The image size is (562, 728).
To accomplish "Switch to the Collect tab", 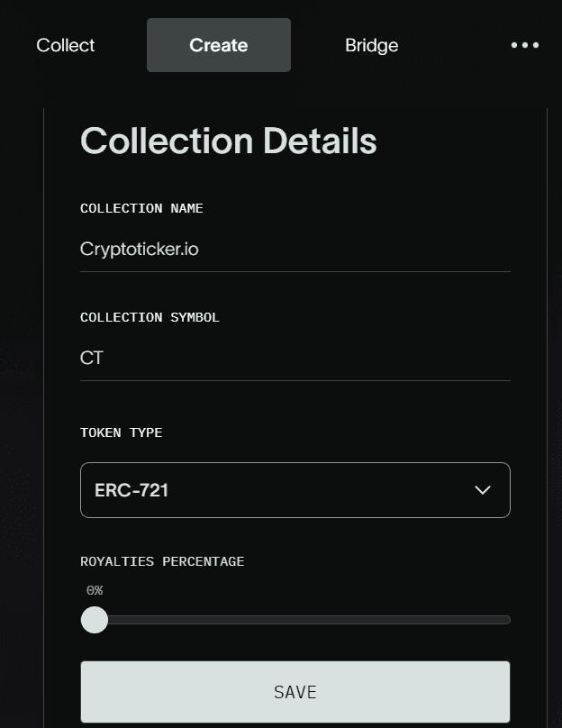I will point(66,45).
